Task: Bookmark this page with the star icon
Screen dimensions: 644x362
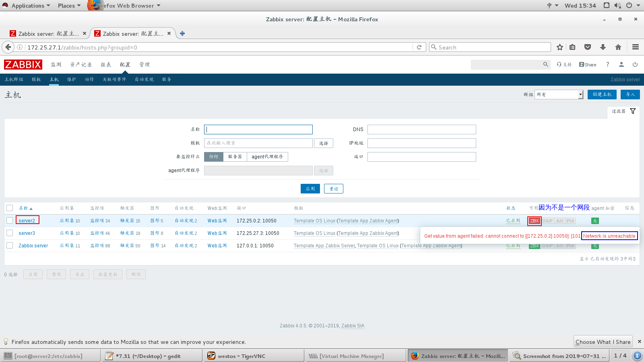Action: (559, 47)
